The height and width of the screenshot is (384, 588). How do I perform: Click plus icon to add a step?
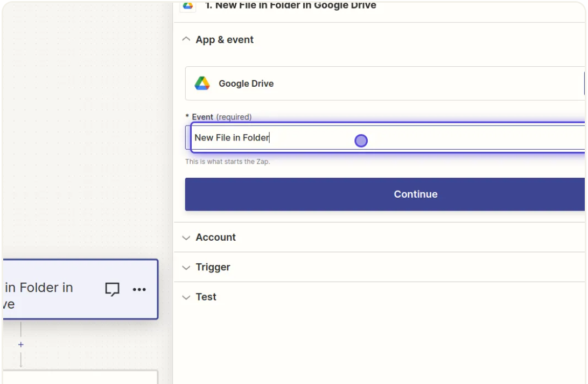(21, 345)
